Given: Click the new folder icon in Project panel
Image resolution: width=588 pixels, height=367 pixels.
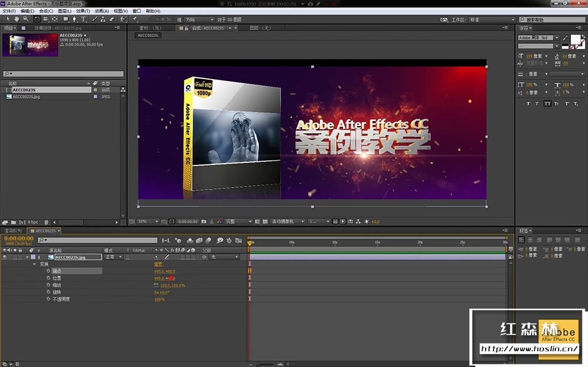Looking at the screenshot, I should [14, 222].
